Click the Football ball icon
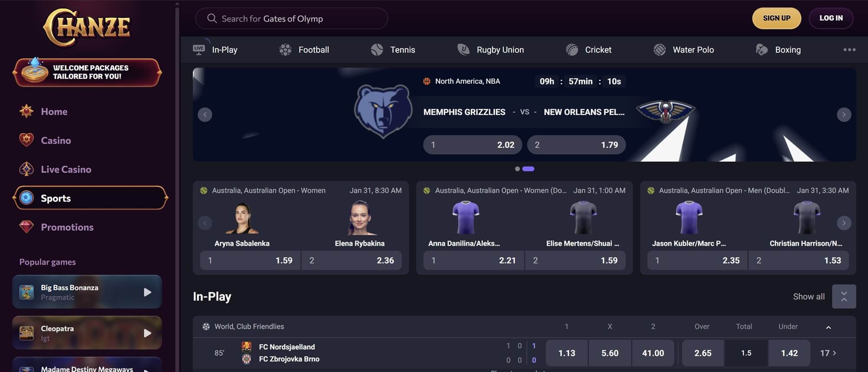This screenshot has width=868, height=372. click(x=285, y=50)
